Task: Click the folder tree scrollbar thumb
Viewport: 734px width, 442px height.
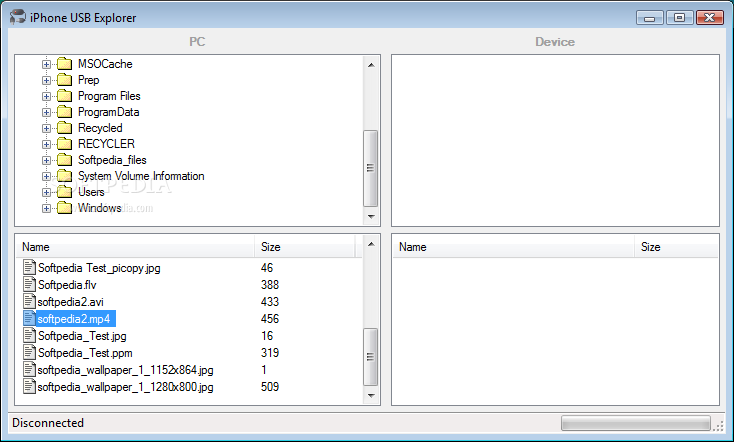Action: 371,168
